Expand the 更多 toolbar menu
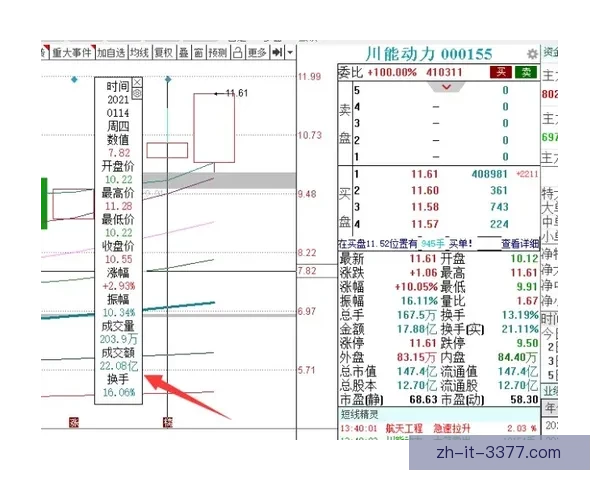 (x=257, y=52)
